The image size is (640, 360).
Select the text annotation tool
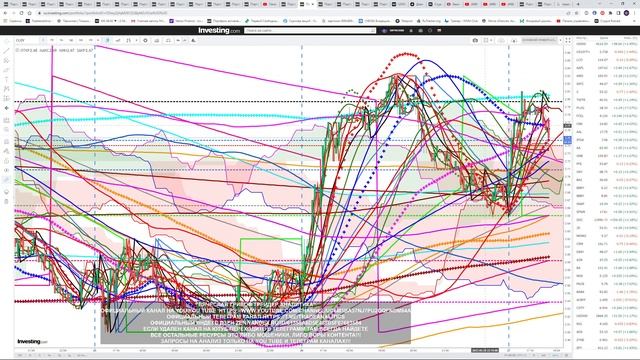[6, 79]
